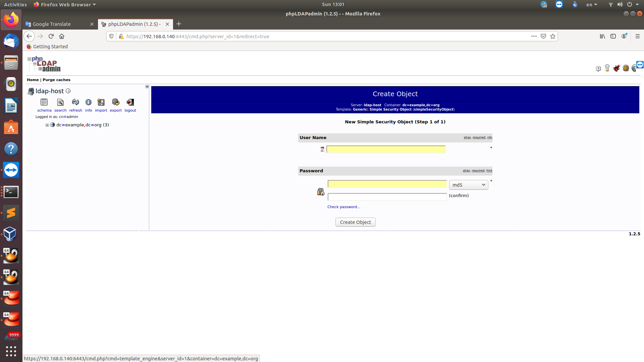Log out of ldap-host
The height and width of the screenshot is (362, 644).
pos(130,102)
